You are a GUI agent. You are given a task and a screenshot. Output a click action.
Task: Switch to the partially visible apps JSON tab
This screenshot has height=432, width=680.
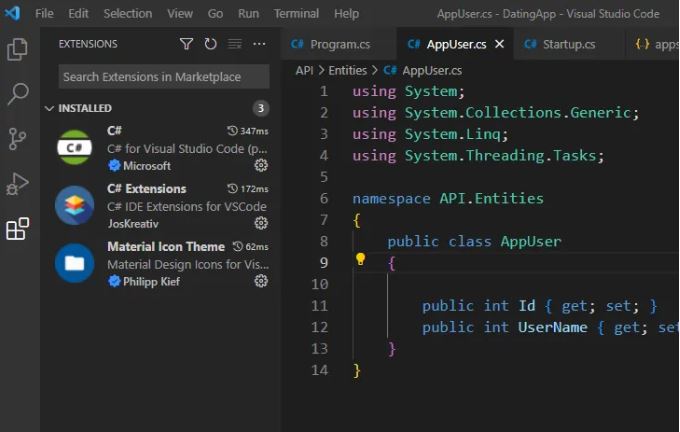click(654, 44)
